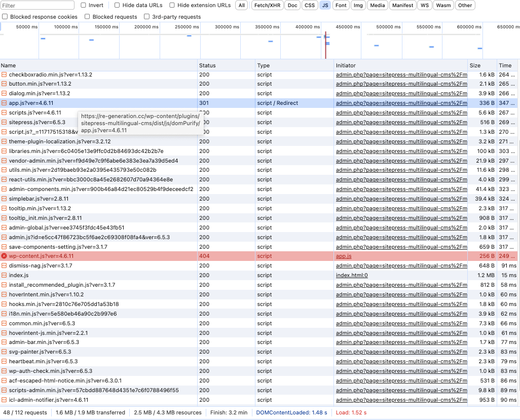Click script icon beside dialog.min.js row

(4, 94)
